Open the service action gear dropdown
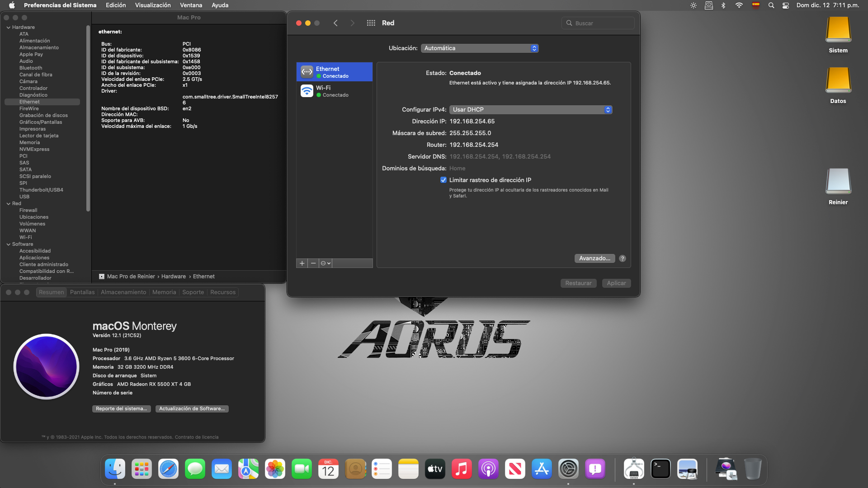The width and height of the screenshot is (868, 488). [325, 263]
